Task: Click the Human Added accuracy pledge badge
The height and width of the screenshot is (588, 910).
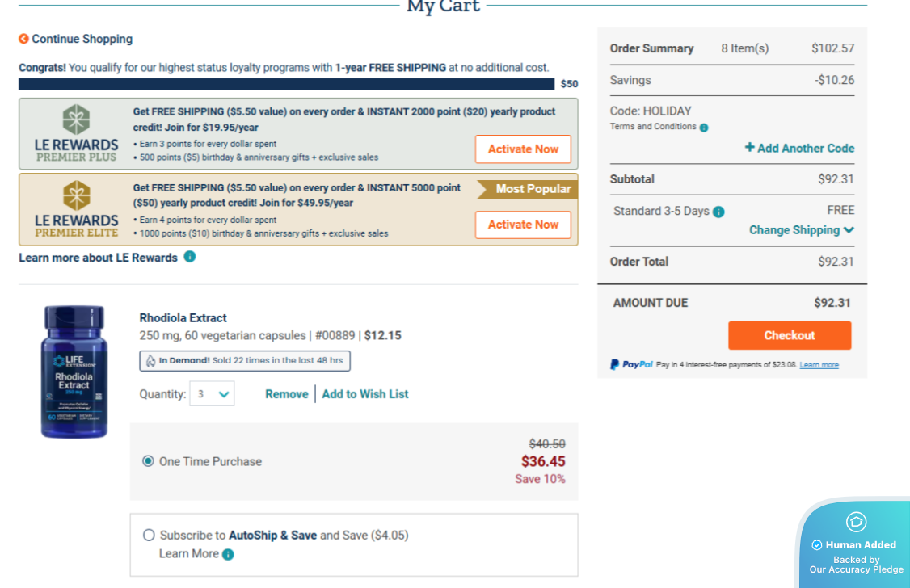Action: coord(856,545)
